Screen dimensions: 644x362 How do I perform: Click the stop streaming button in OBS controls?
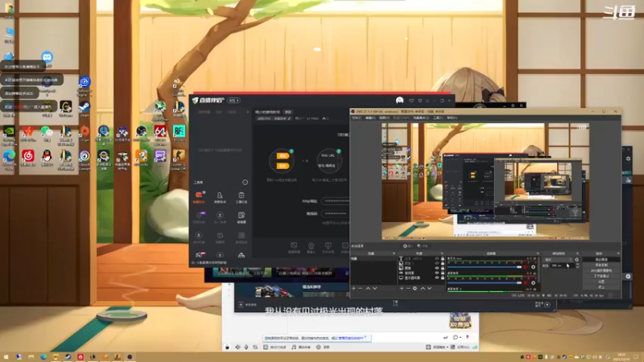point(601,259)
